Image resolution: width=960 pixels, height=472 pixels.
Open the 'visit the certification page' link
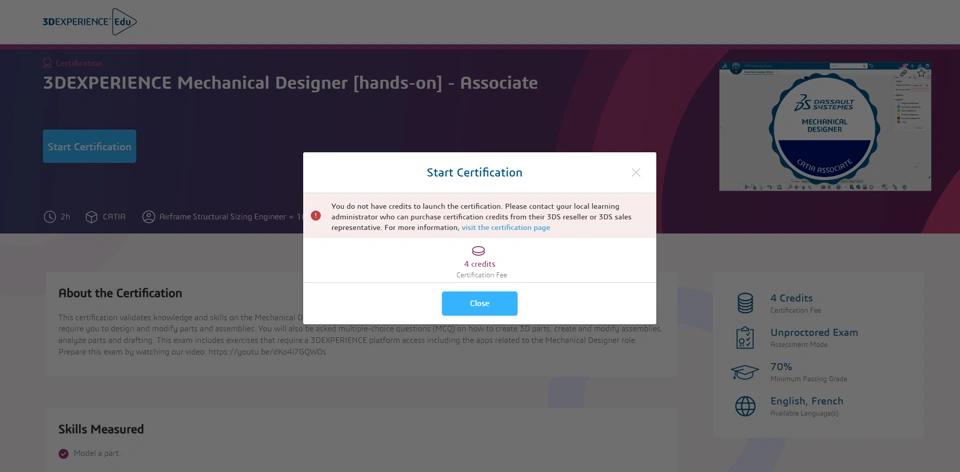click(505, 228)
